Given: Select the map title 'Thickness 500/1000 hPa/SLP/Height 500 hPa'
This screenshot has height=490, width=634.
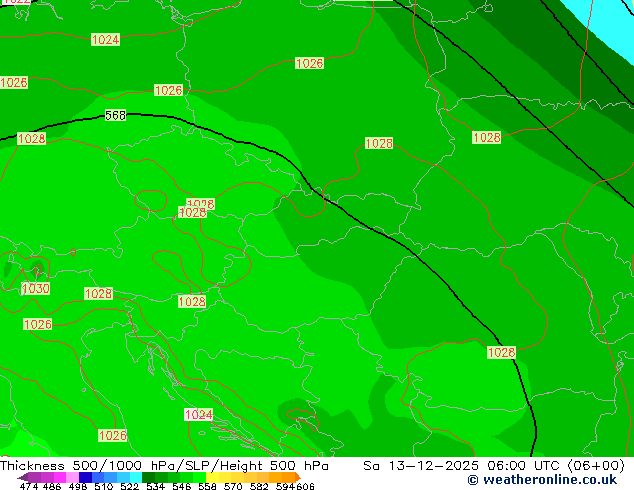Looking at the screenshot, I should [164, 466].
